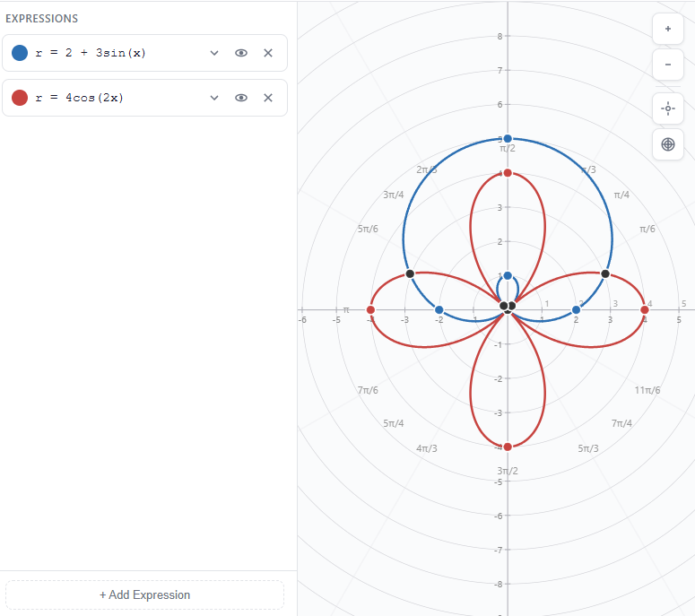Click the + Add Expression button
This screenshot has width=695, height=616.
click(144, 594)
